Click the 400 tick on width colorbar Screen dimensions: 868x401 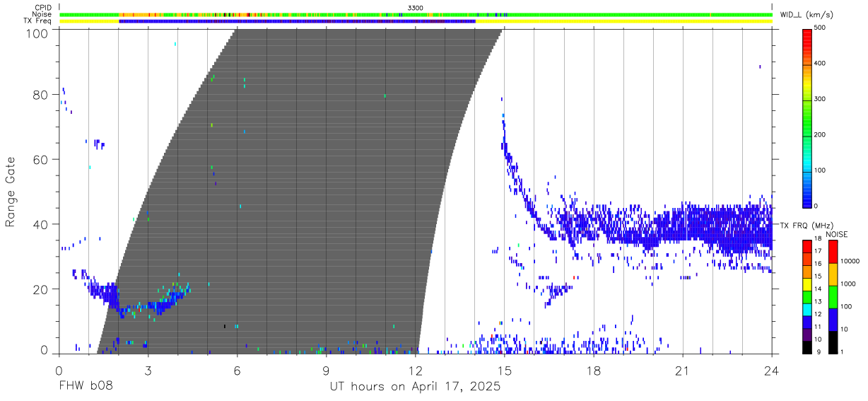pos(821,64)
